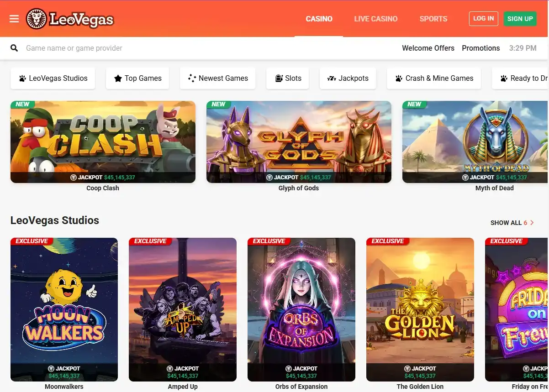This screenshot has height=392, width=549.
Task: Switch to the Live Casino tab
Action: click(376, 19)
